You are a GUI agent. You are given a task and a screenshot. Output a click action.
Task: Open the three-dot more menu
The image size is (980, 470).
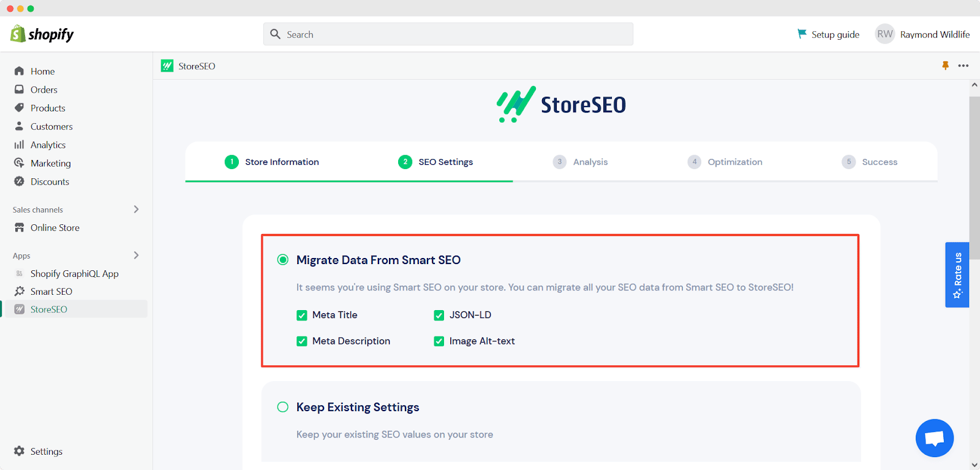963,66
